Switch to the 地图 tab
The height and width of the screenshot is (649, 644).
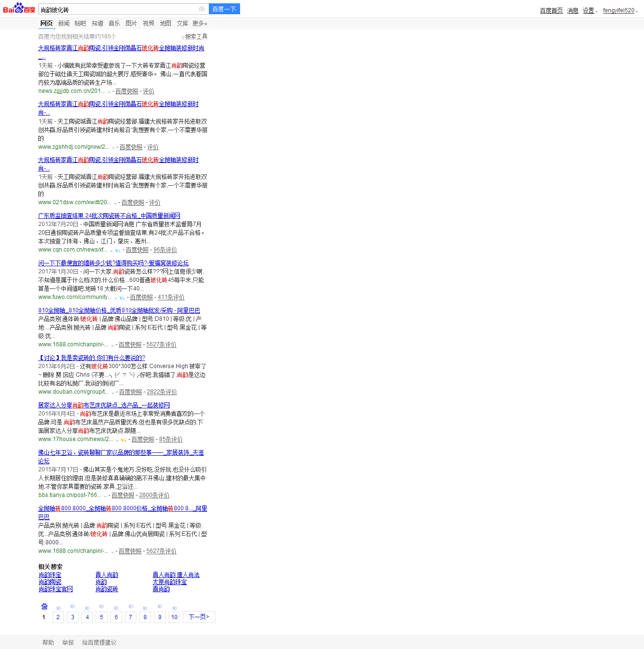(166, 23)
